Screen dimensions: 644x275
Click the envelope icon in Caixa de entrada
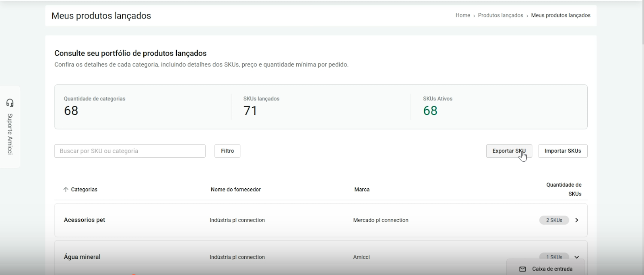522,269
